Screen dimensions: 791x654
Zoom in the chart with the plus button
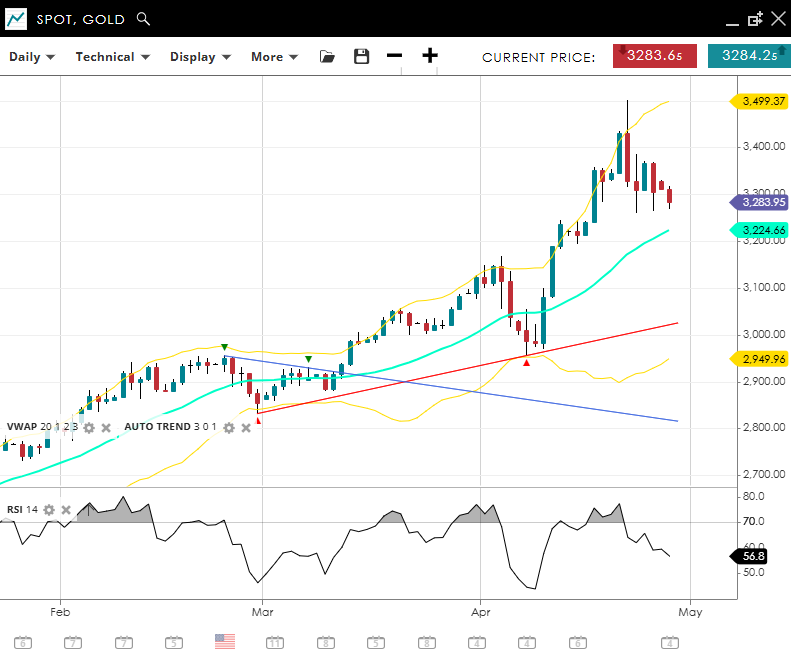(x=430, y=56)
